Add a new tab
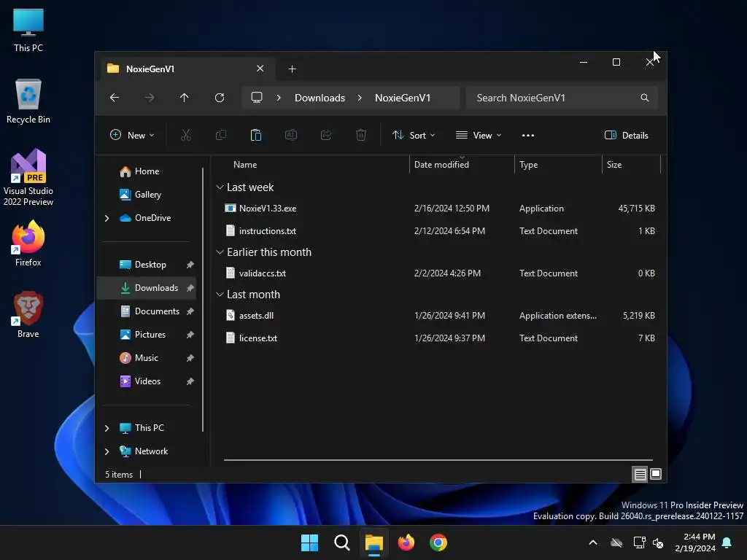Image resolution: width=747 pixels, height=560 pixels. coord(292,69)
